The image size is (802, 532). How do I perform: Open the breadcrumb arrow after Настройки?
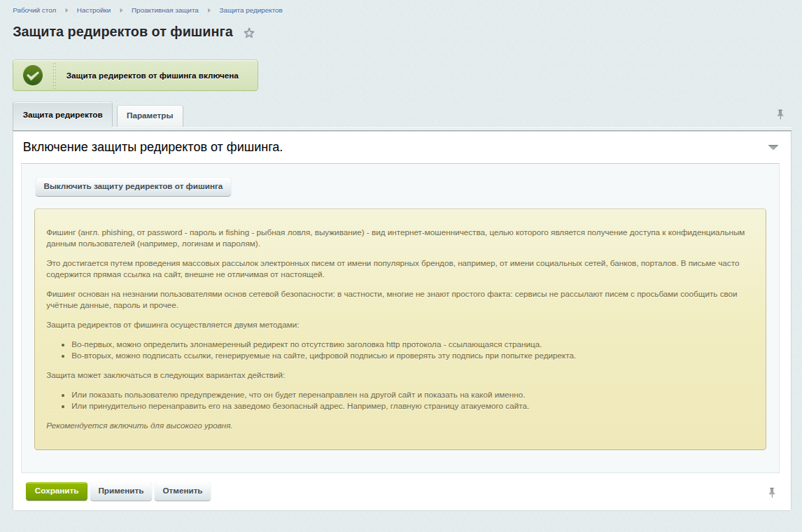pos(121,10)
